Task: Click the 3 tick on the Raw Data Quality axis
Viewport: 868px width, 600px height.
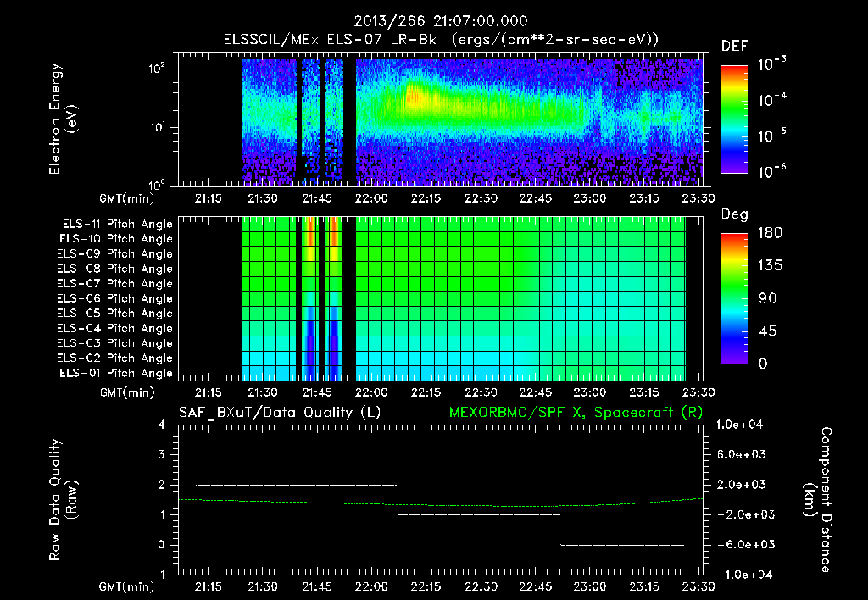Action: pyautogui.click(x=162, y=454)
